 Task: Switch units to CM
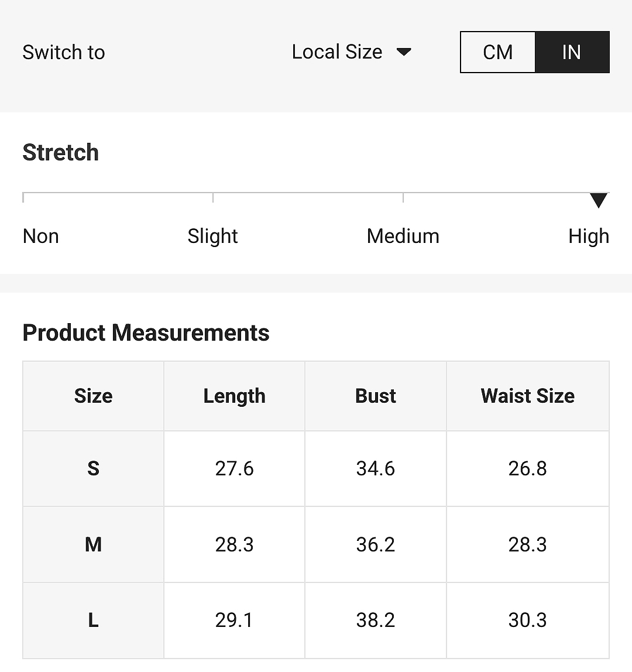pos(497,52)
